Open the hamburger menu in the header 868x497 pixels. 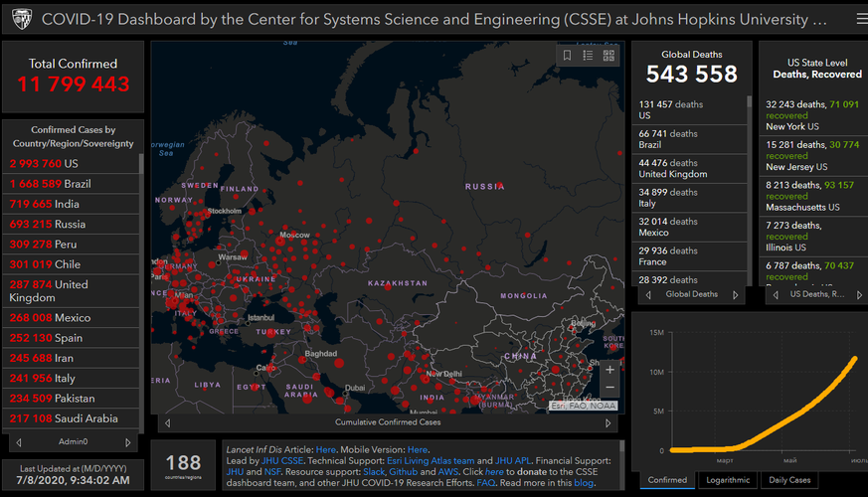[x=860, y=19]
